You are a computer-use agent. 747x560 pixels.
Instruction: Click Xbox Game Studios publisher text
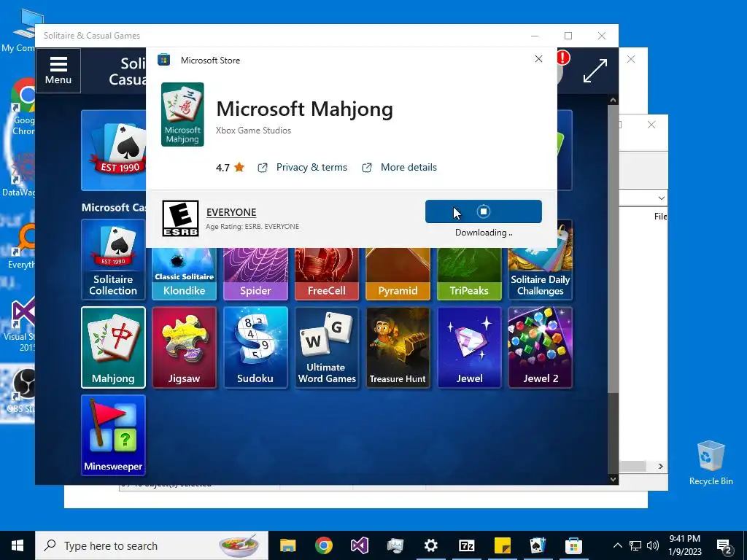coord(253,131)
